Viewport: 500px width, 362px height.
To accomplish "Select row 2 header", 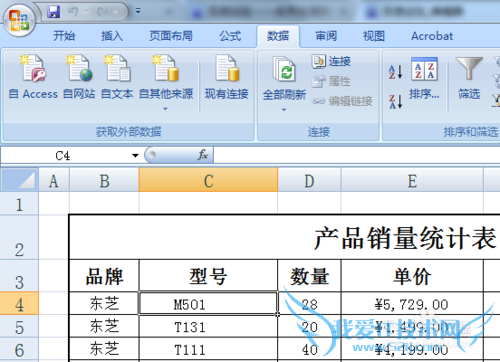I will tap(19, 237).
